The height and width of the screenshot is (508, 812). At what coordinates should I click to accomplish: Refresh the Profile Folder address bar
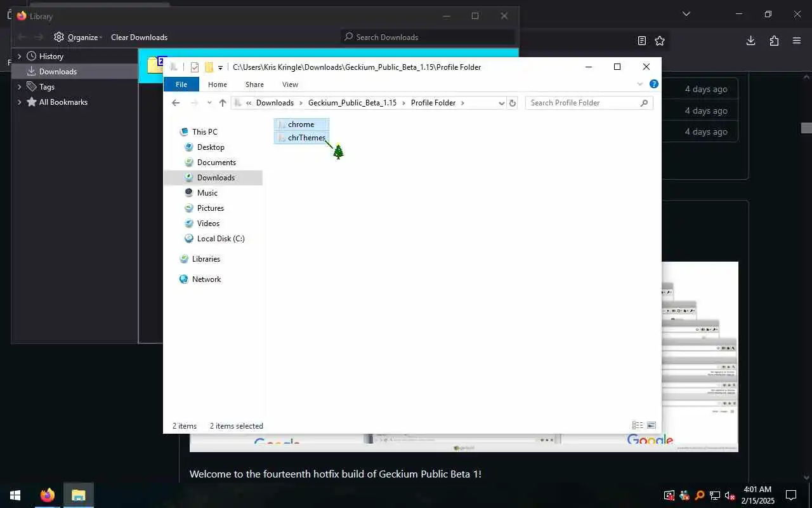tap(513, 103)
